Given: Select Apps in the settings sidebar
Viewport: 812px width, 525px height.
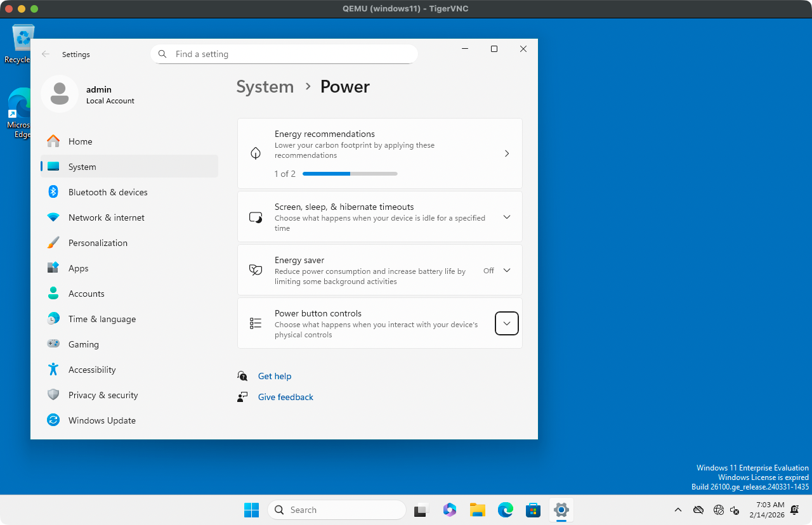Looking at the screenshot, I should (79, 268).
